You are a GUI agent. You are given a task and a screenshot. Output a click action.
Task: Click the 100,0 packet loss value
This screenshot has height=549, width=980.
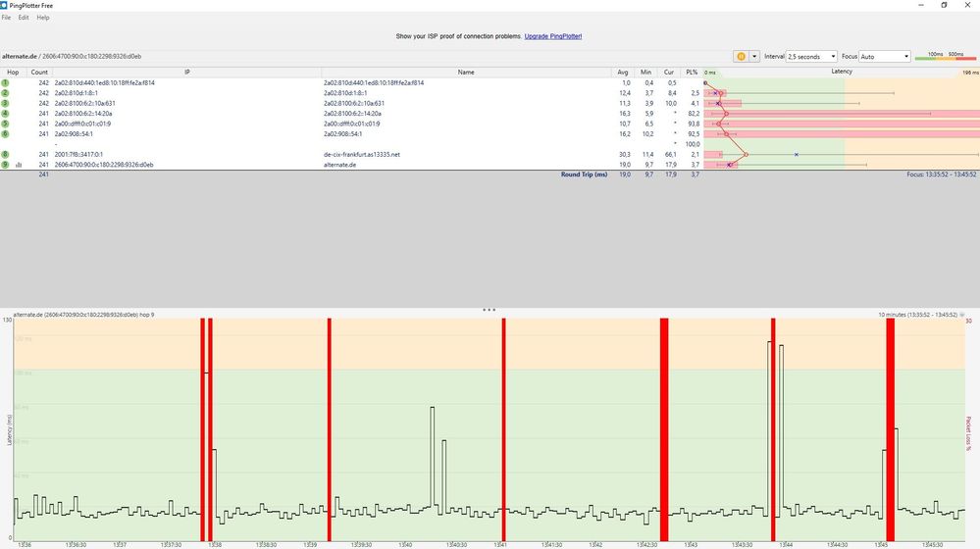pos(693,144)
